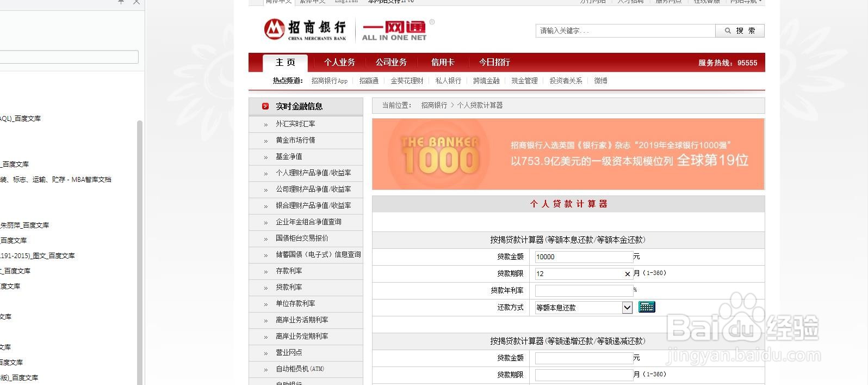Select the 主页 tab
The width and height of the screenshot is (868, 385).
pyautogui.click(x=285, y=63)
